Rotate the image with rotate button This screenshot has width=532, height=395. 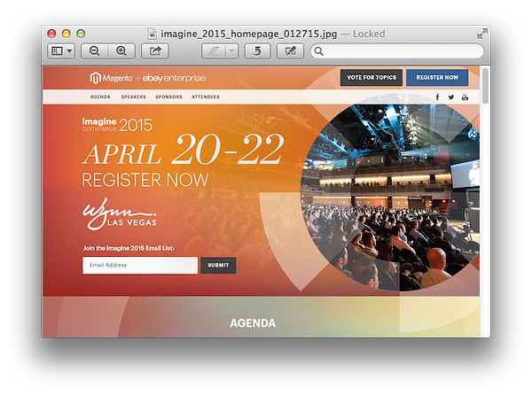point(257,51)
